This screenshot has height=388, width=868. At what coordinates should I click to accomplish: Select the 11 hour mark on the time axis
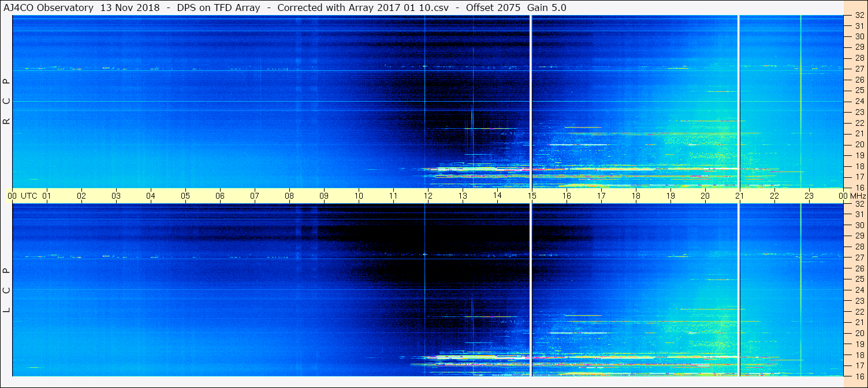(393, 196)
